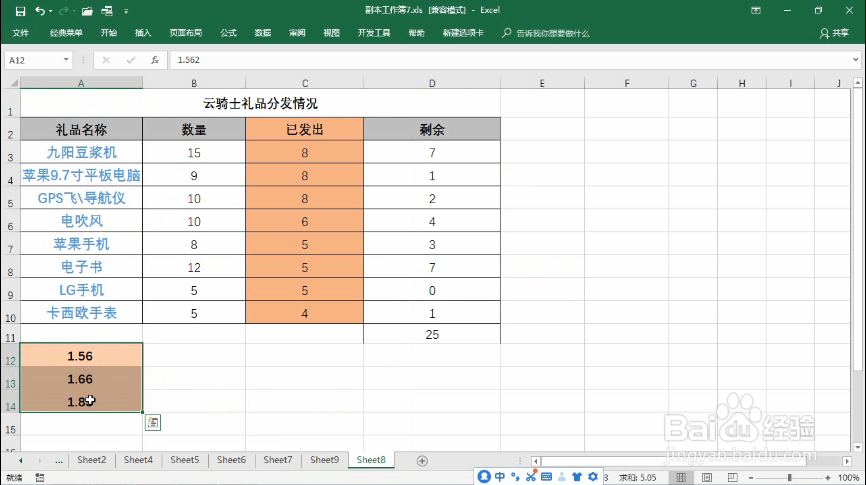
Task: Open the 经典菜单 ribbon tab
Action: coord(66,33)
